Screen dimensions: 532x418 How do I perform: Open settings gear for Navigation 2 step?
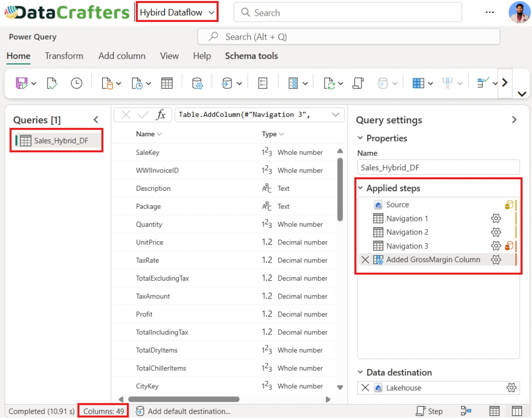click(x=496, y=232)
